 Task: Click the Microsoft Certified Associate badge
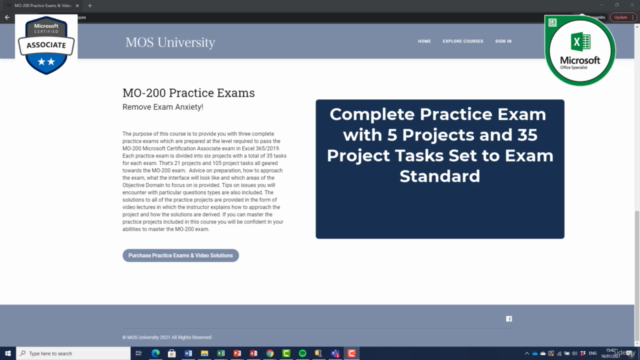coord(46,45)
